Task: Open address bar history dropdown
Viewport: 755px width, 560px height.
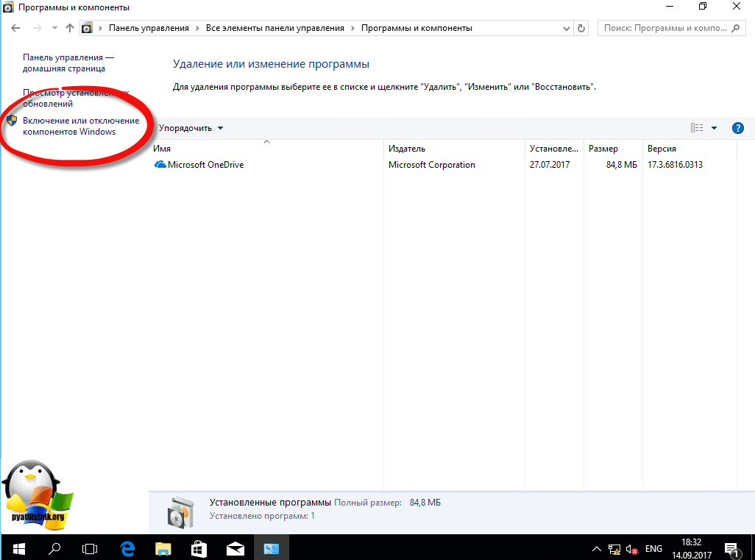Action: 567,29
